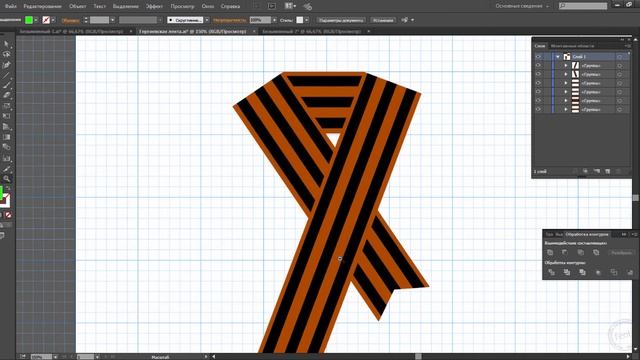640x360 pixels.
Task: Toggle visibility of the first <Группа> sublayer
Action: [538, 65]
